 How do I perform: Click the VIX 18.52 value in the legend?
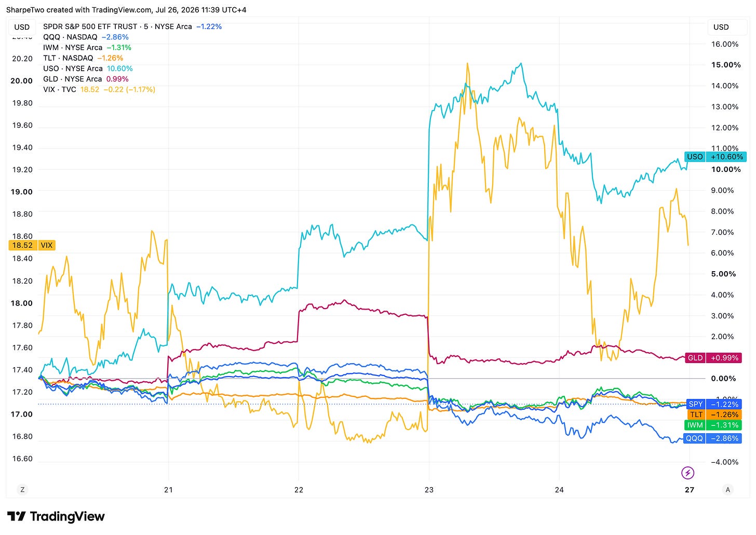[x=90, y=89]
